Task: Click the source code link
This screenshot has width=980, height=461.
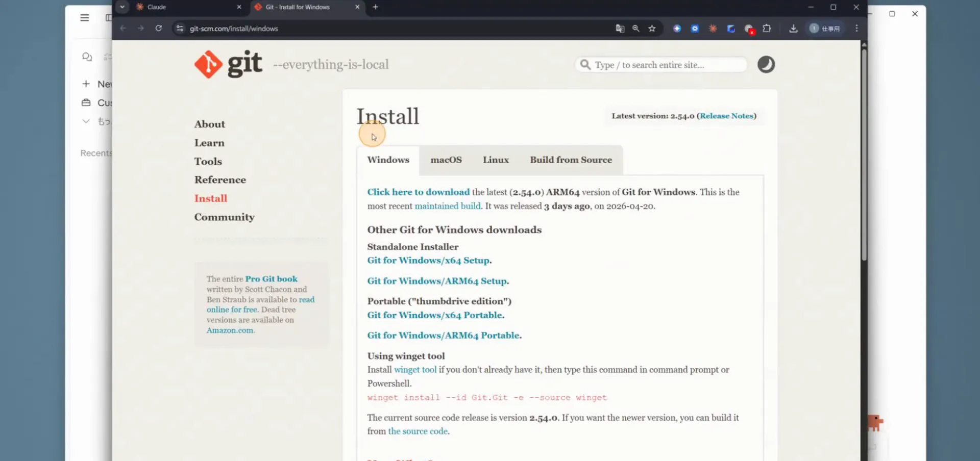Action: tap(418, 431)
